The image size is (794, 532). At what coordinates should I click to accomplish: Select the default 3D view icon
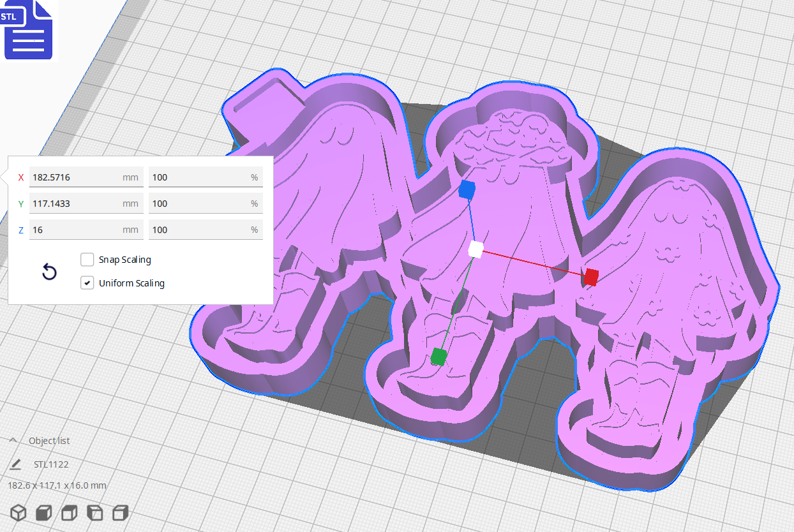18,512
